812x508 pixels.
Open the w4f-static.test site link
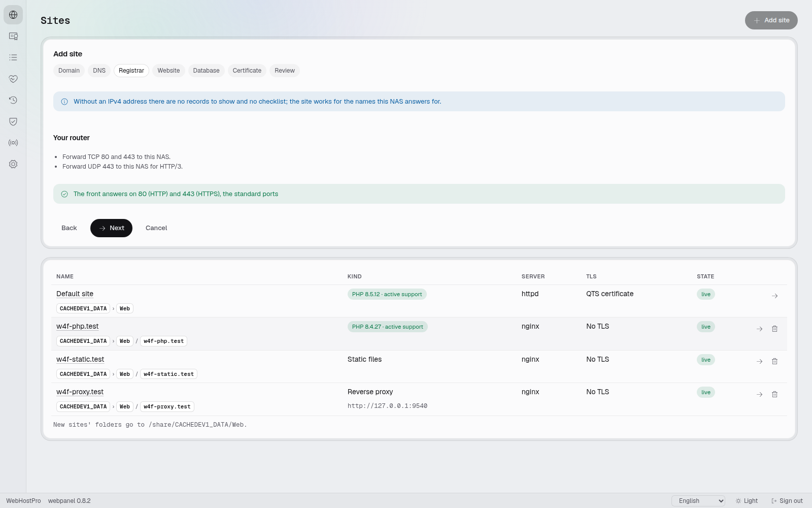pos(80,359)
